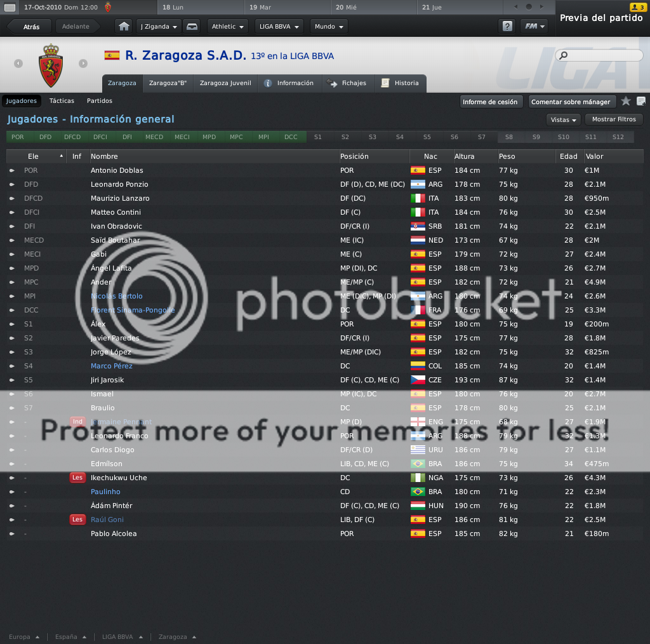Toggle the Les injury badge for Ikechukwu Uche
650x644 pixels.
pyautogui.click(x=77, y=478)
